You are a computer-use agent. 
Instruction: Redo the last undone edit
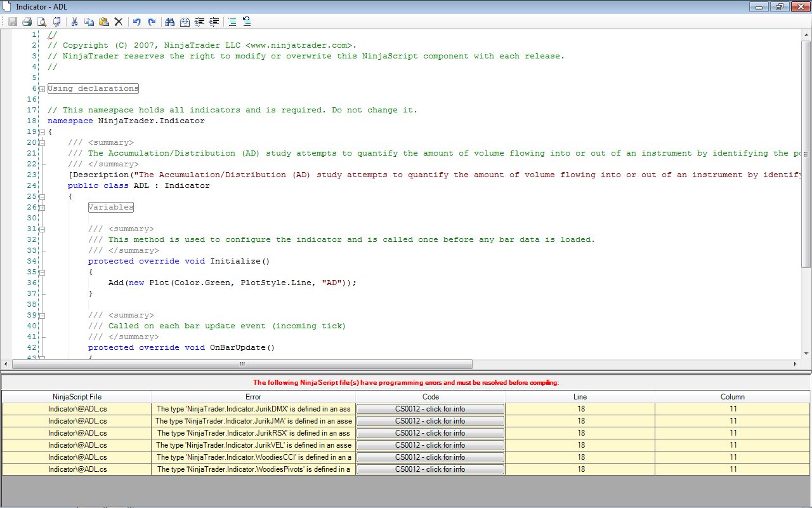click(x=151, y=22)
